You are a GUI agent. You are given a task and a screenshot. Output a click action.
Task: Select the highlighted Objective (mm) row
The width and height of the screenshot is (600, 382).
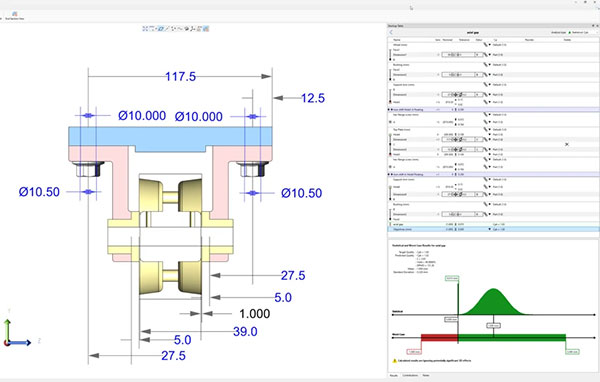(493, 229)
